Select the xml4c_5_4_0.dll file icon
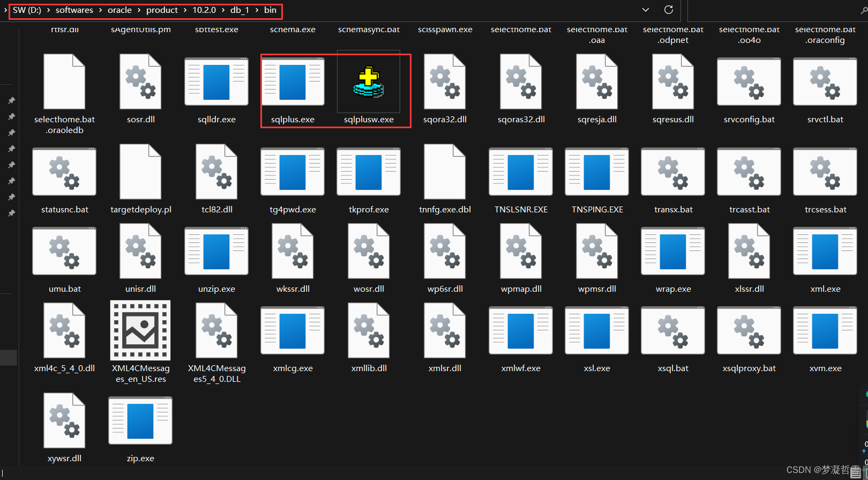The image size is (868, 480). [64, 331]
